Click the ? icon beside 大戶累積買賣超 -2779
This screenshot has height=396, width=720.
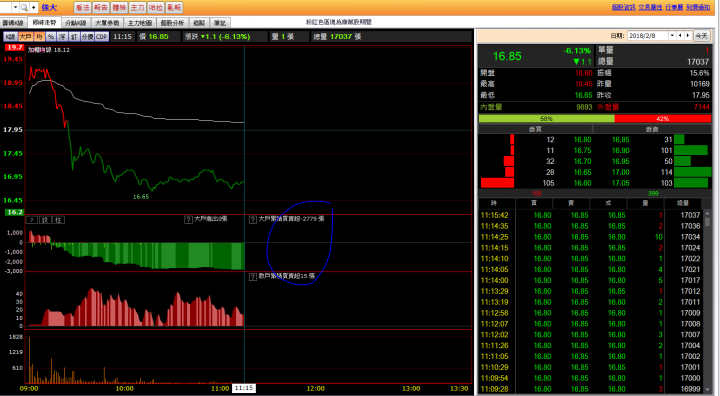[253, 220]
